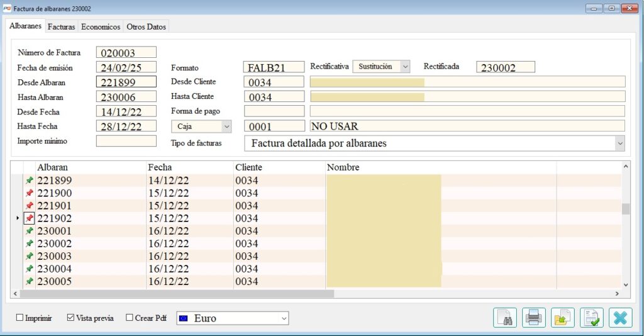Image resolution: width=644 pixels, height=336 pixels.
Task: Confirm invoice with green check document button
Action: 592,318
